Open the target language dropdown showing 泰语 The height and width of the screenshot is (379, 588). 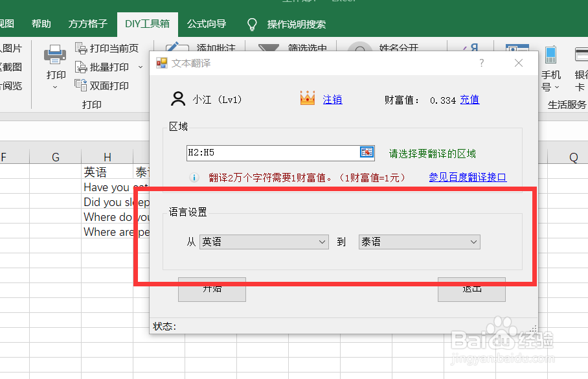pos(419,242)
